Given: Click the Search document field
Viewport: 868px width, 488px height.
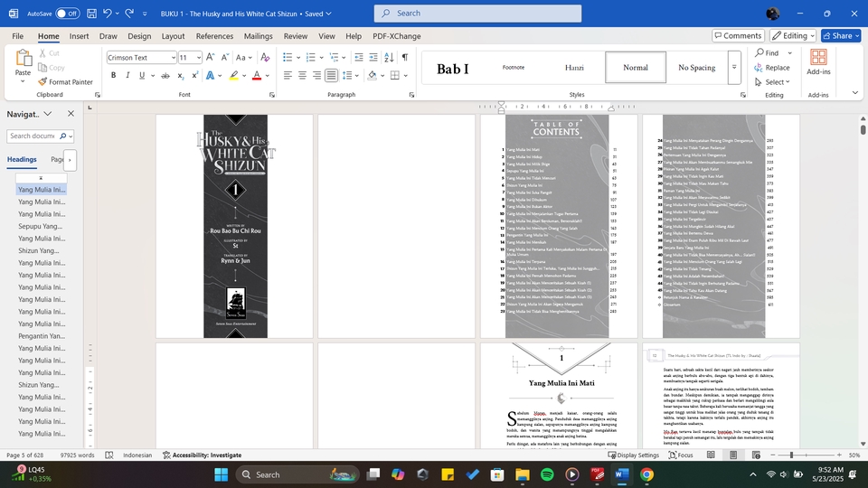Looking at the screenshot, I should point(33,136).
